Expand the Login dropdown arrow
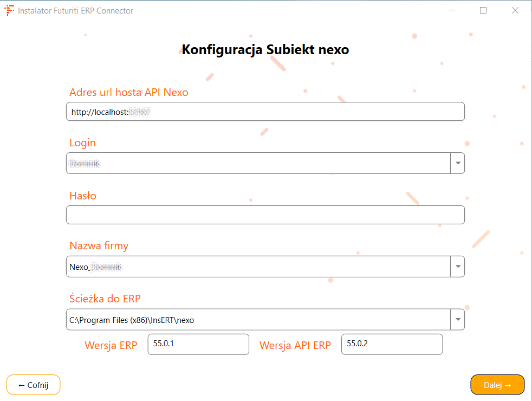 (x=458, y=163)
